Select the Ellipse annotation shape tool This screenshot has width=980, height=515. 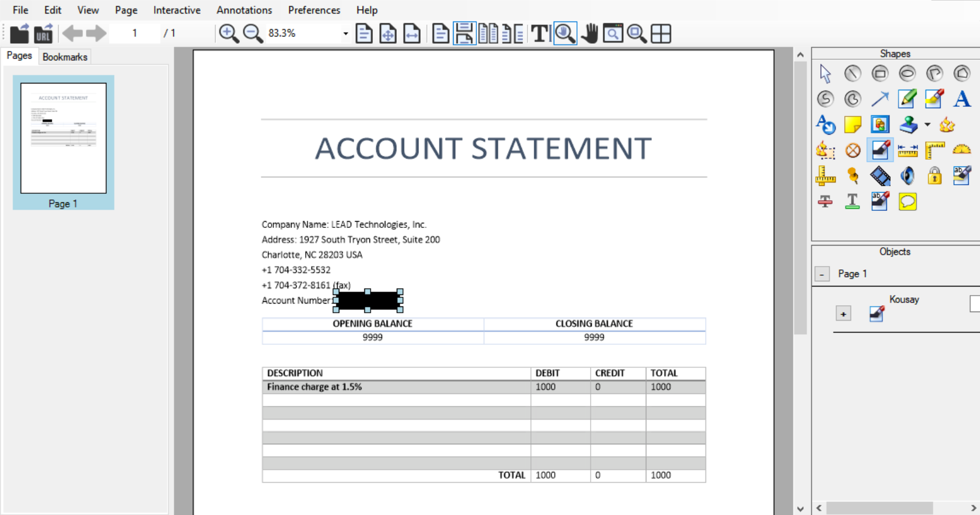pos(908,73)
